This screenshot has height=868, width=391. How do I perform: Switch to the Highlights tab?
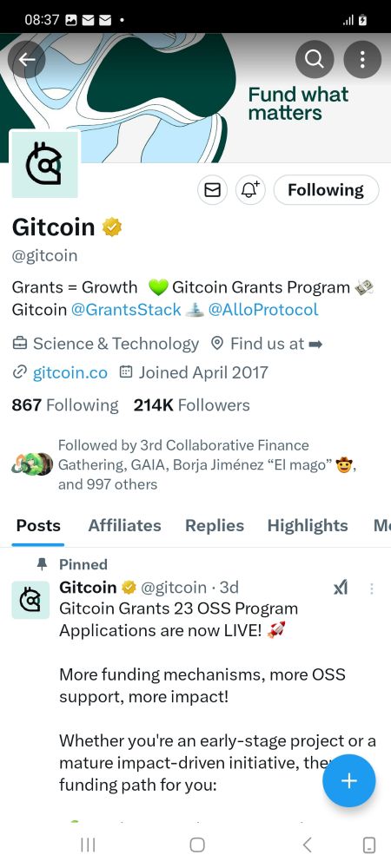click(x=308, y=525)
